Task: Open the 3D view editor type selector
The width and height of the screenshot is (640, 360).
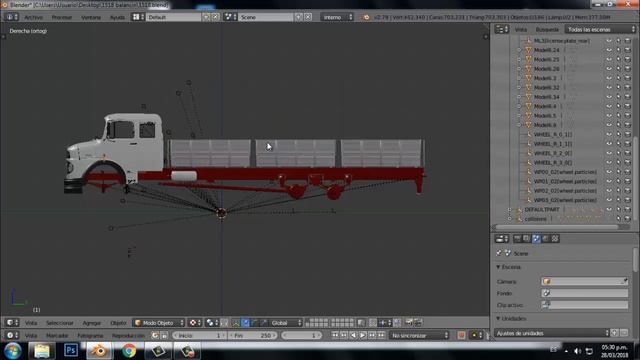Action: (12, 322)
